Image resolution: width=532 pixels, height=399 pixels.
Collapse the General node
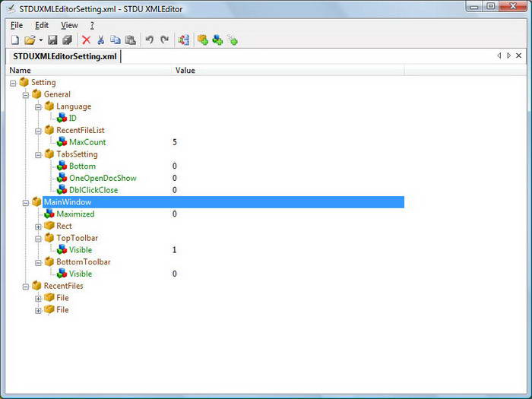pyautogui.click(x=26, y=95)
